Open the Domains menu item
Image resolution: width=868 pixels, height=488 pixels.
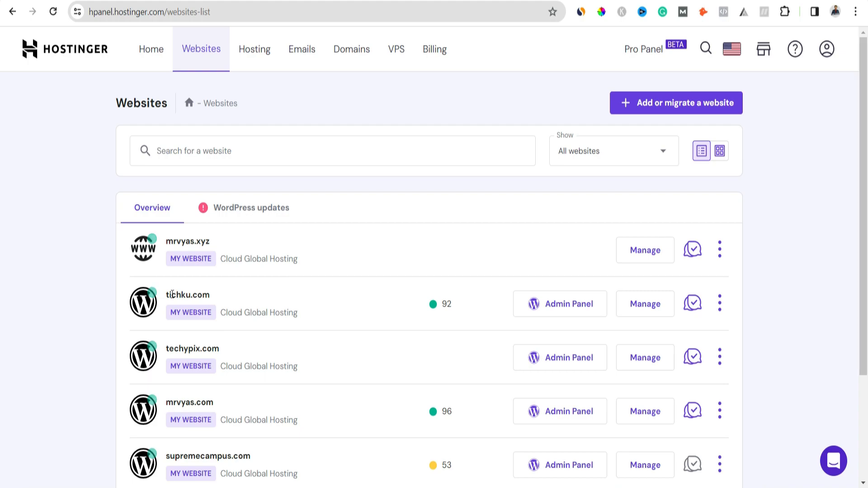[352, 49]
